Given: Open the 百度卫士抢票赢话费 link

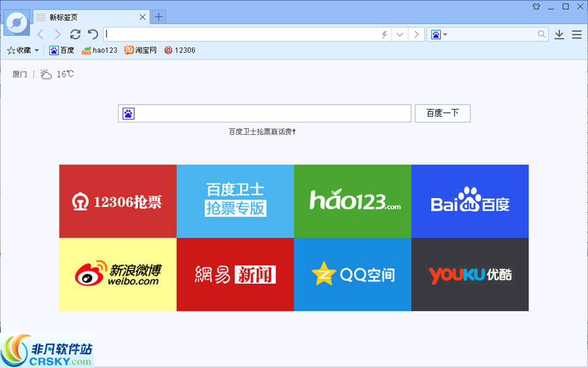Looking at the screenshot, I should tap(262, 132).
